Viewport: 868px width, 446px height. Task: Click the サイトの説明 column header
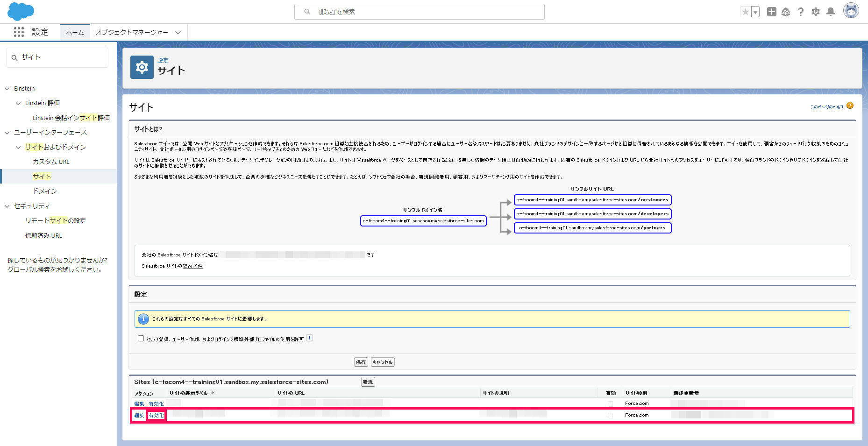[x=496, y=393]
